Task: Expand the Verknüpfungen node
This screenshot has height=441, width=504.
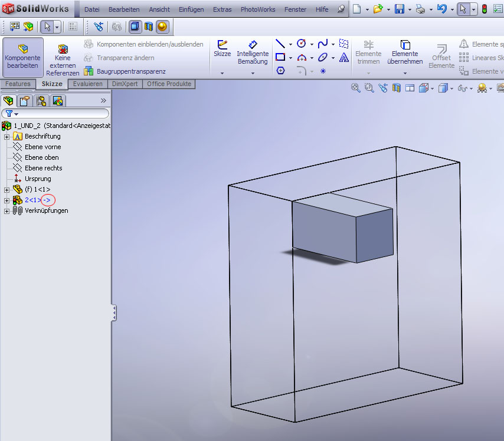Action: pyautogui.click(x=6, y=211)
